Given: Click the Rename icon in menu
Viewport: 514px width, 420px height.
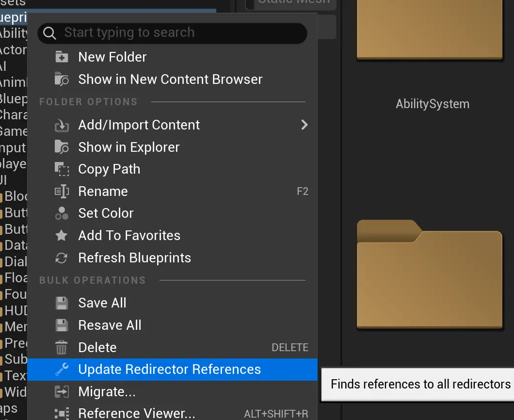Looking at the screenshot, I should (62, 192).
